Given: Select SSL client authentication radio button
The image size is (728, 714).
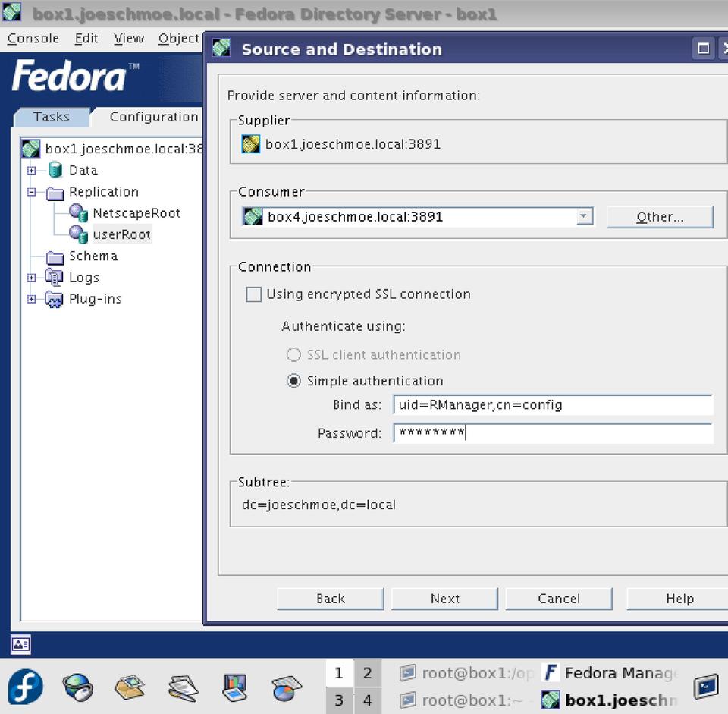Looking at the screenshot, I should (x=293, y=354).
